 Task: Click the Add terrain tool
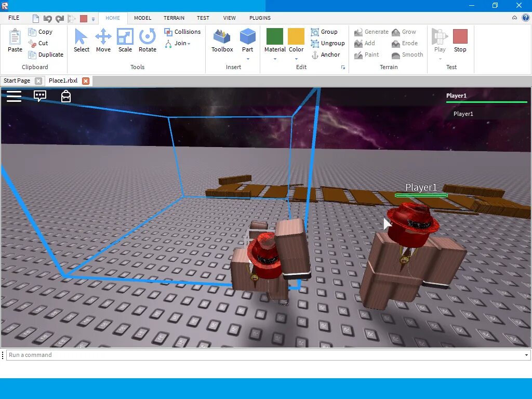pyautogui.click(x=364, y=44)
